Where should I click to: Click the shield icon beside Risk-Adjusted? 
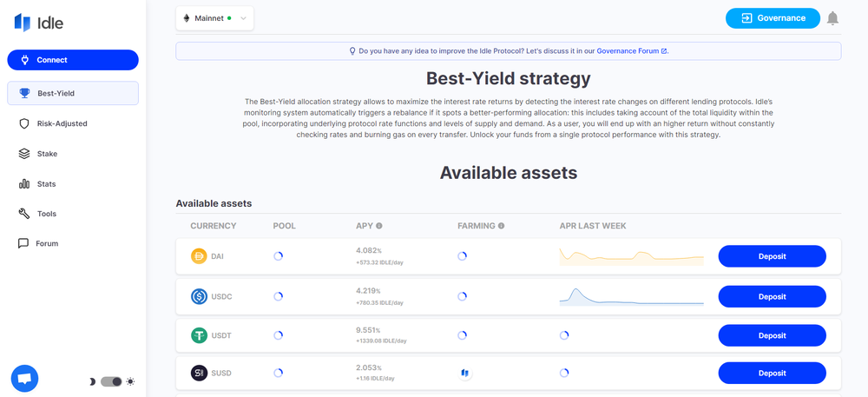[x=23, y=123]
